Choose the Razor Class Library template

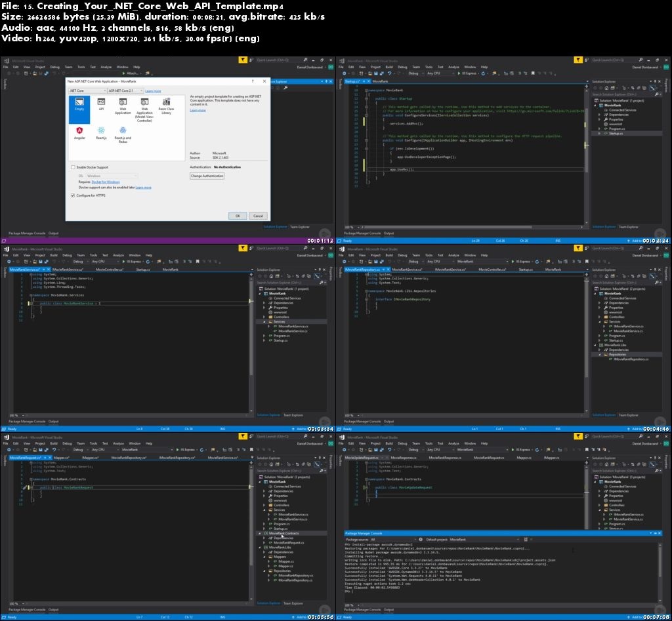click(166, 106)
